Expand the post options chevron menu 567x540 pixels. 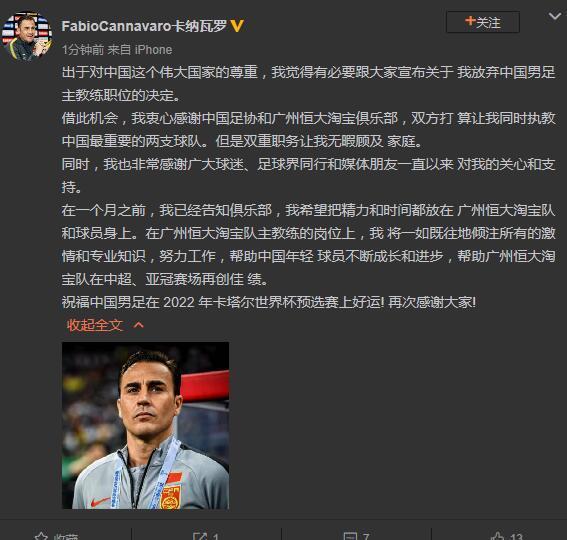pos(555,17)
